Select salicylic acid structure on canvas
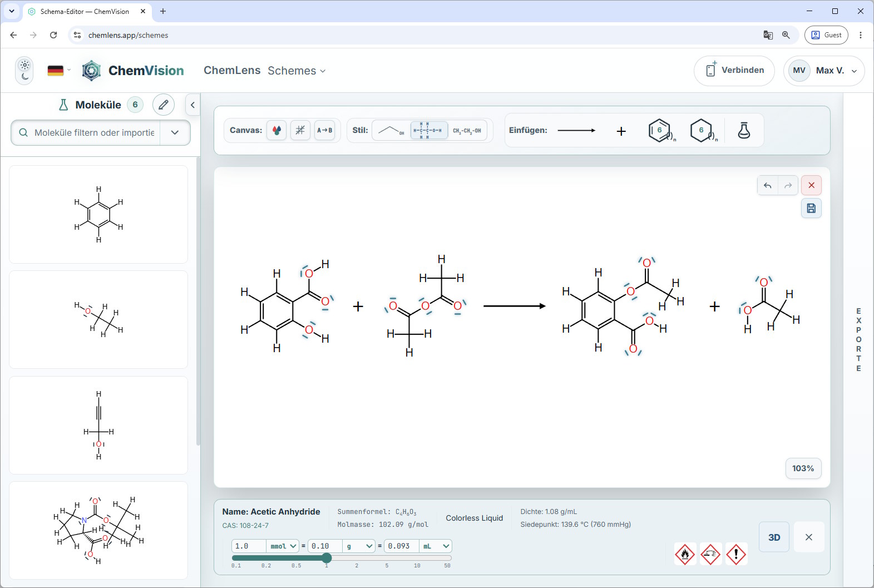The width and height of the screenshot is (874, 588). [x=287, y=306]
